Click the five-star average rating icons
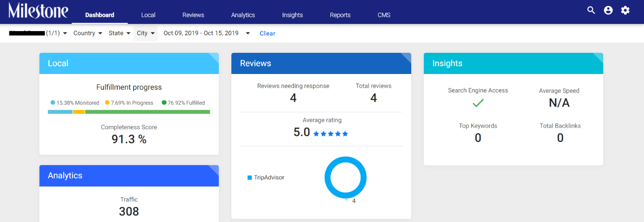 (x=331, y=134)
